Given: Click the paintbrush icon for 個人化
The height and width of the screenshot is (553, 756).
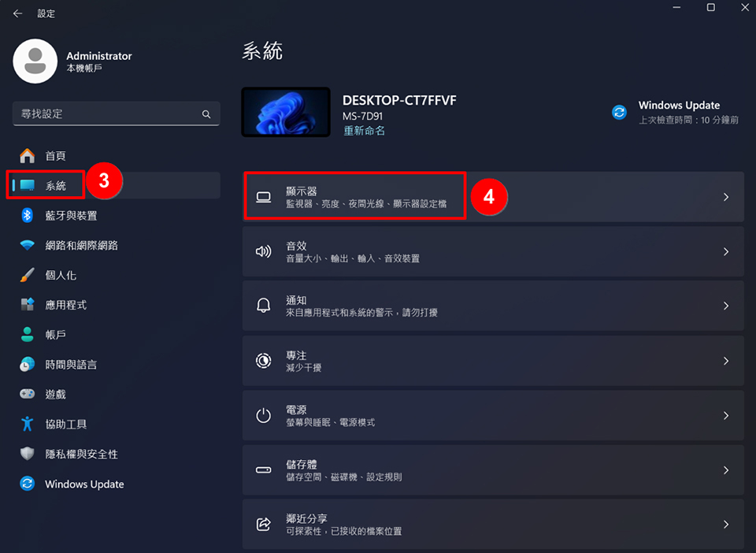Looking at the screenshot, I should tap(27, 275).
